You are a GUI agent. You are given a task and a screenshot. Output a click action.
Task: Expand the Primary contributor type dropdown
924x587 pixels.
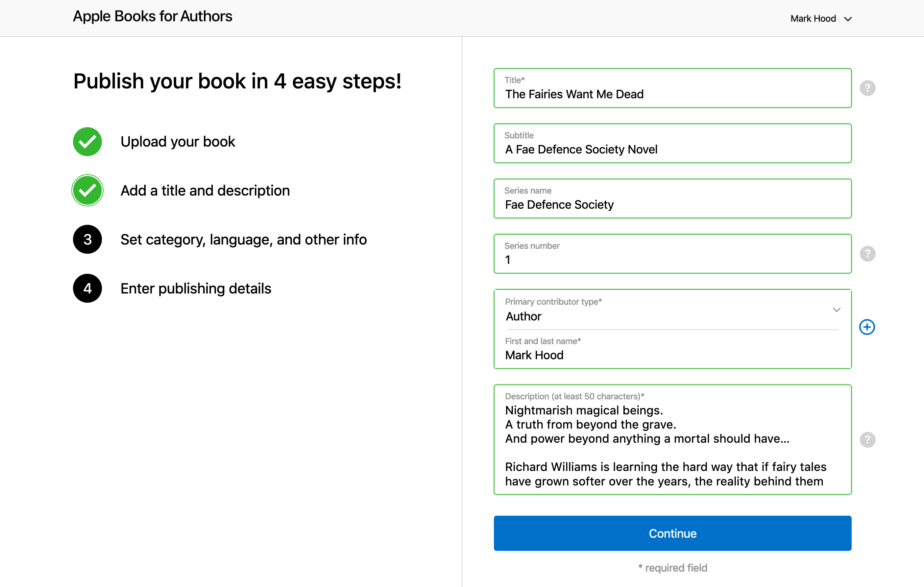tap(837, 310)
